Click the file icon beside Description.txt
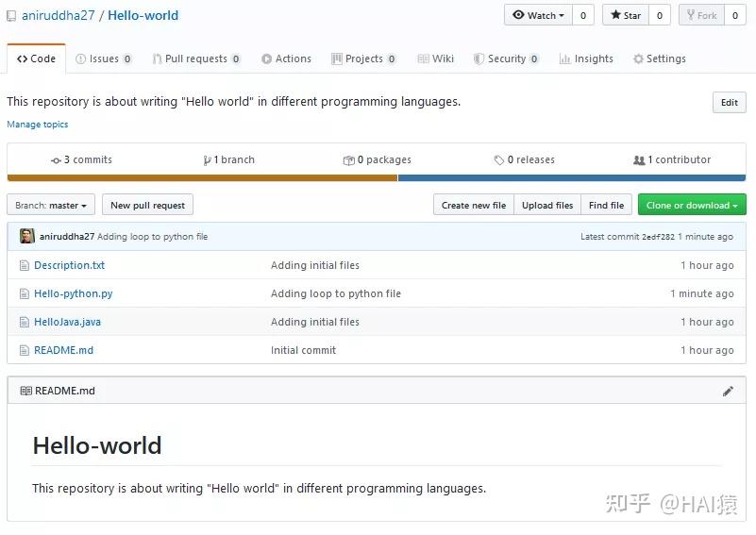 (x=25, y=265)
